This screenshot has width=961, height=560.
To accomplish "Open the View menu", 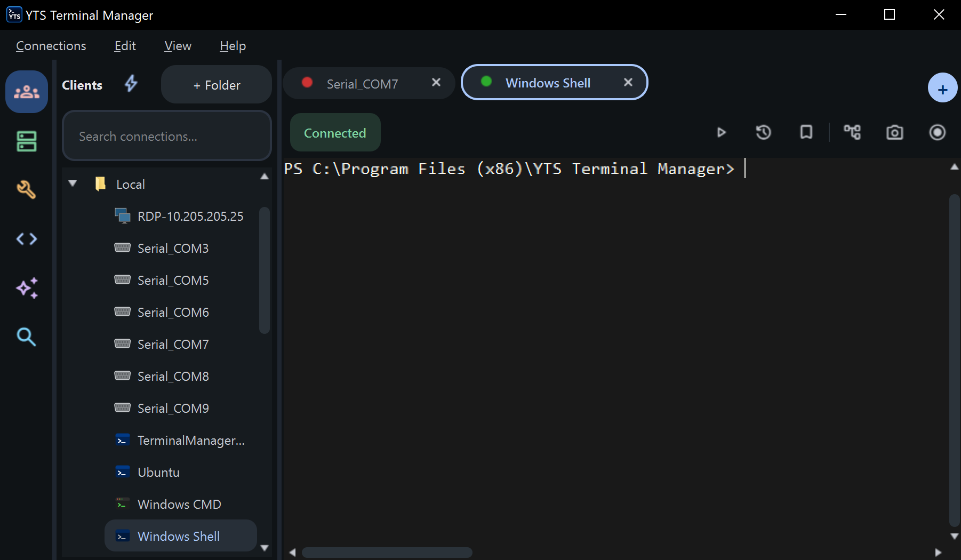I will [x=178, y=46].
